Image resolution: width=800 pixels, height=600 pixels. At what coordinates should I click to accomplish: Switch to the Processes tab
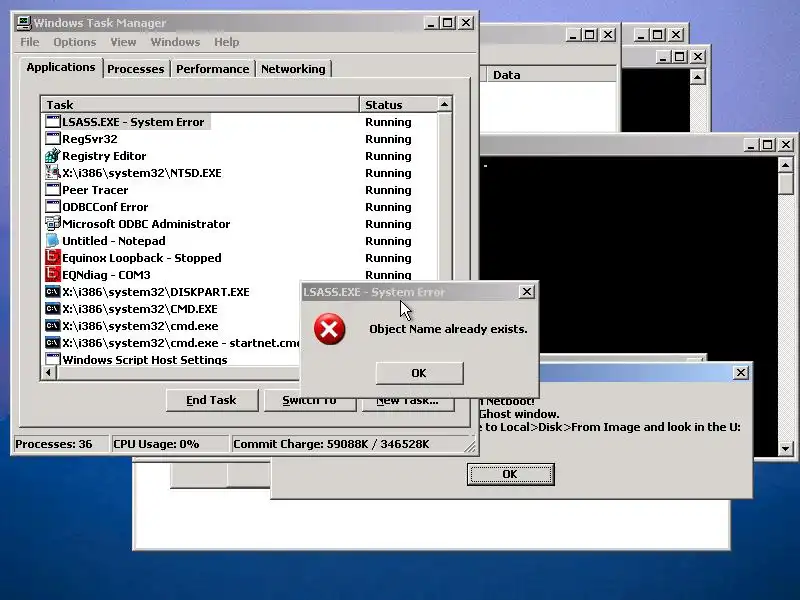136,69
